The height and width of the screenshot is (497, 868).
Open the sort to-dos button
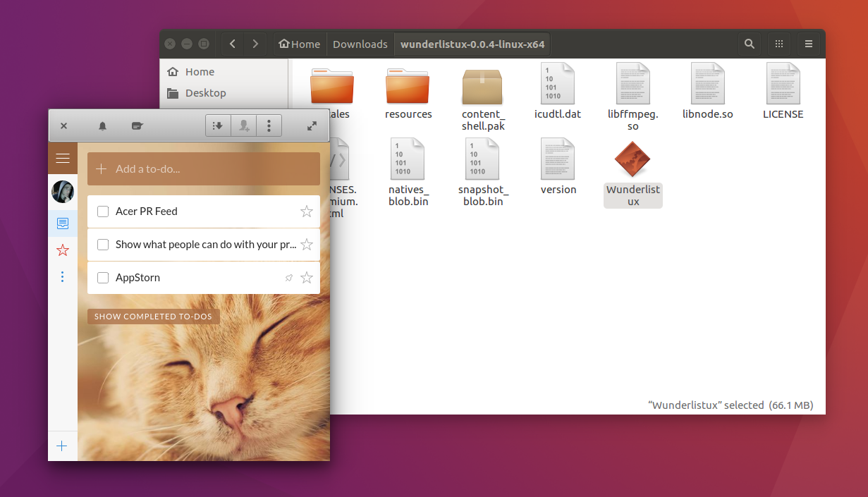coord(218,125)
